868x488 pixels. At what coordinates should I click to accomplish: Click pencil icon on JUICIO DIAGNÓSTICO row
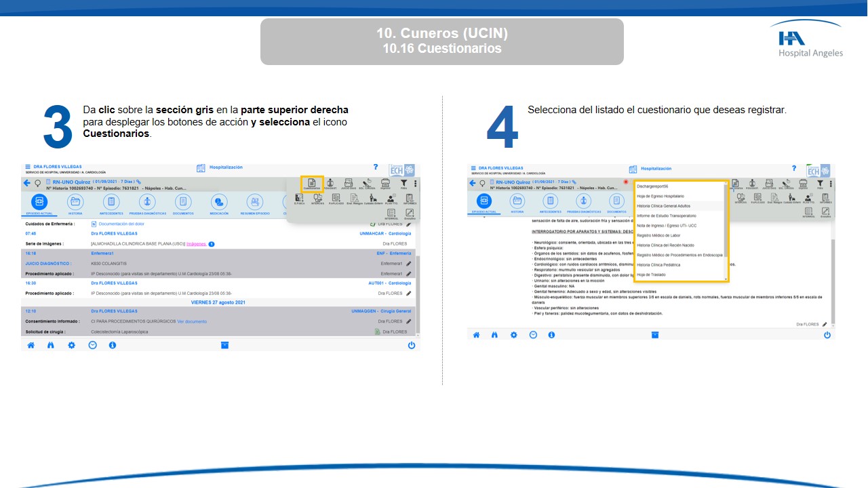[x=408, y=264]
